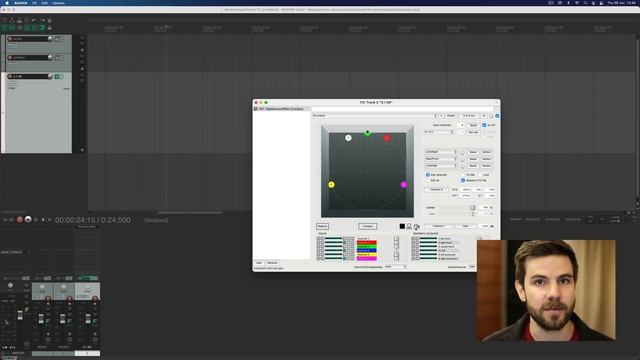This screenshot has height=360, width=640.
Task: Open the Edit menu in the menu bar
Action: coord(44,3)
